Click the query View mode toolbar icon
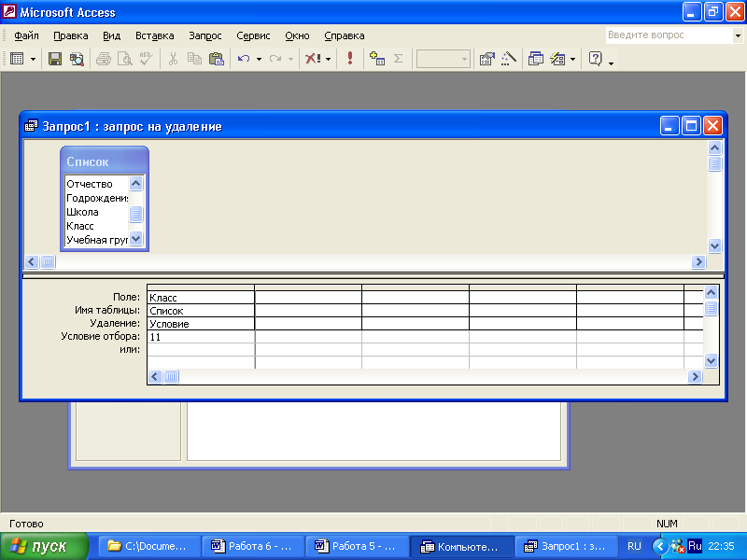 tap(17, 59)
